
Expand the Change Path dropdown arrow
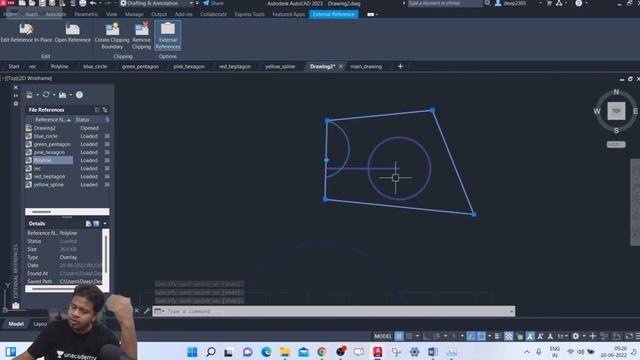pyautogui.click(x=71, y=95)
